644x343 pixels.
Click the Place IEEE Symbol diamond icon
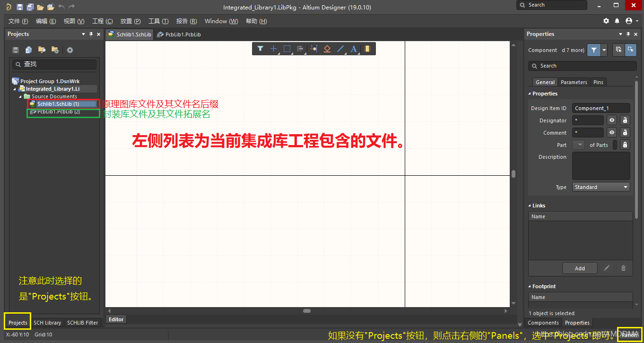coord(327,49)
